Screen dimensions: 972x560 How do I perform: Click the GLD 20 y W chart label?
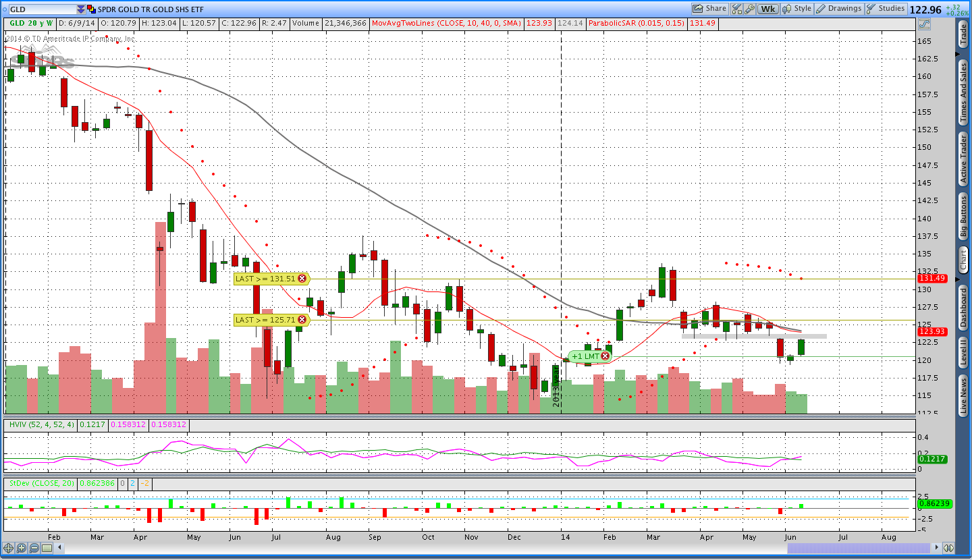pyautogui.click(x=30, y=24)
